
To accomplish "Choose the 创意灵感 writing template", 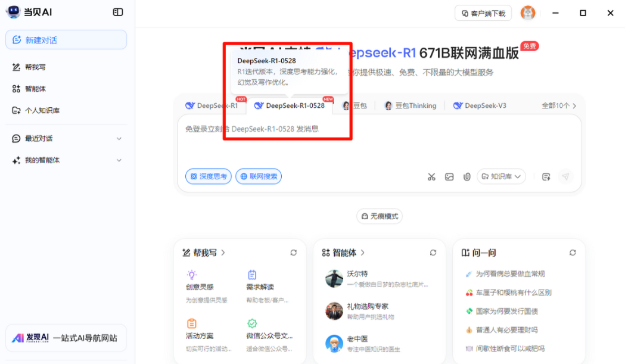I will [207, 287].
